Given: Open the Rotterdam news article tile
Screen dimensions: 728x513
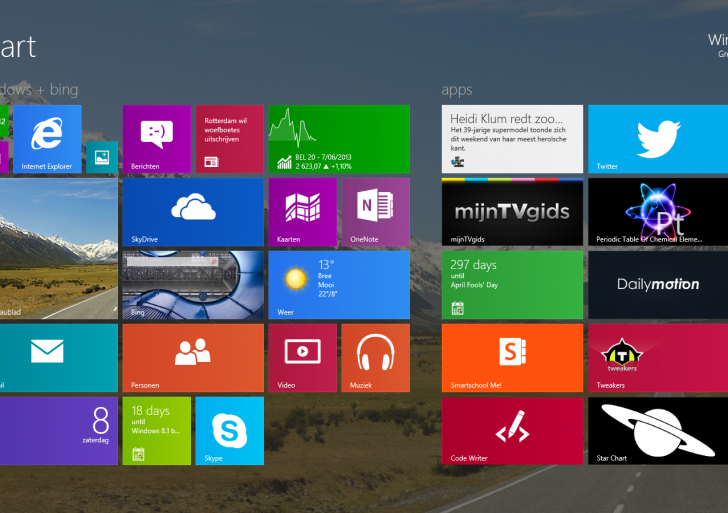Looking at the screenshot, I should click(229, 139).
